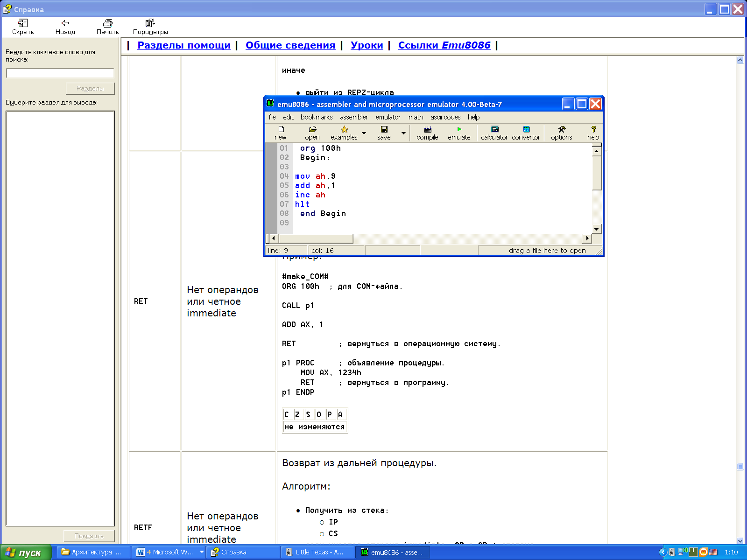Click the new file icon in emu8086
Screen dimensions: 747x560
[x=281, y=133]
